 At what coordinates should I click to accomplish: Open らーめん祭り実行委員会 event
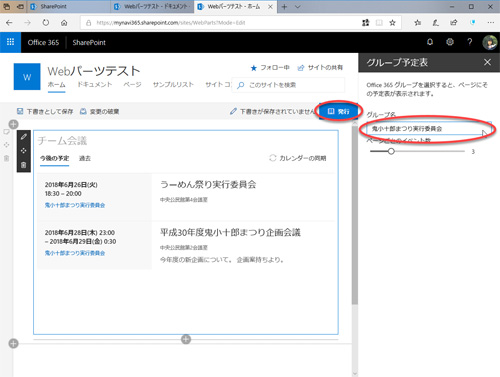tap(208, 185)
